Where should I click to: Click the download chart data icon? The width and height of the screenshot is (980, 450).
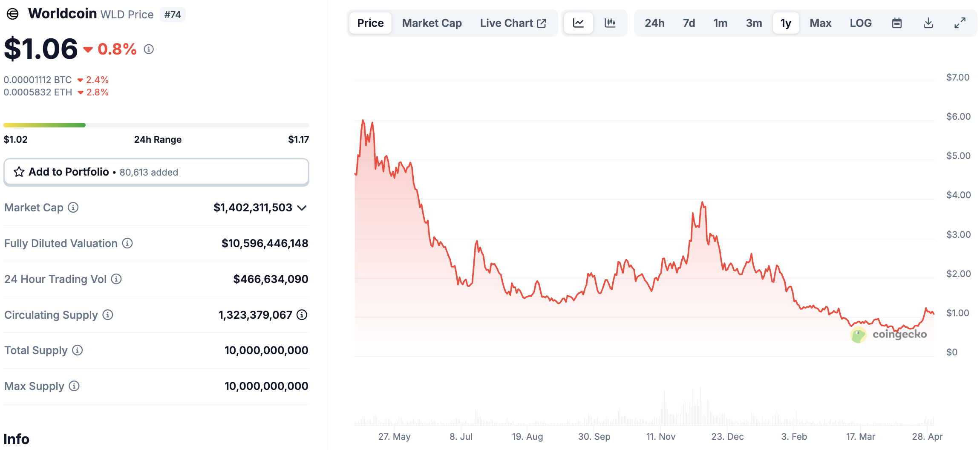pos(928,23)
